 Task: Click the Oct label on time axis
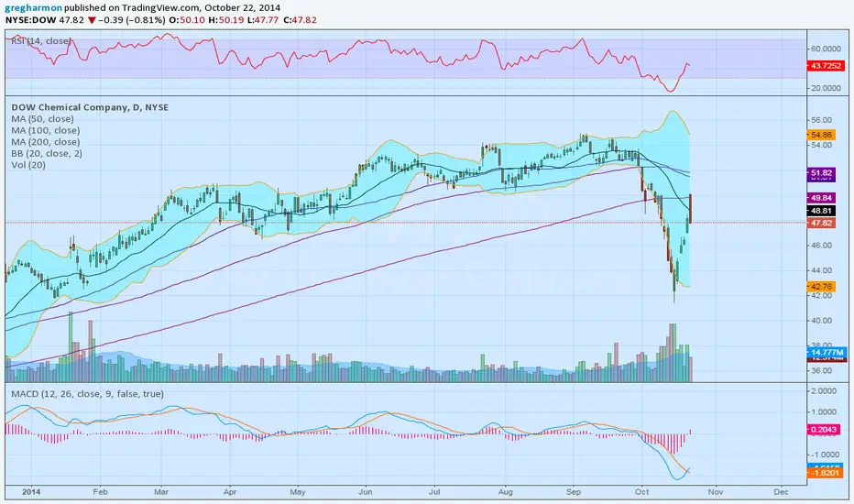point(642,491)
